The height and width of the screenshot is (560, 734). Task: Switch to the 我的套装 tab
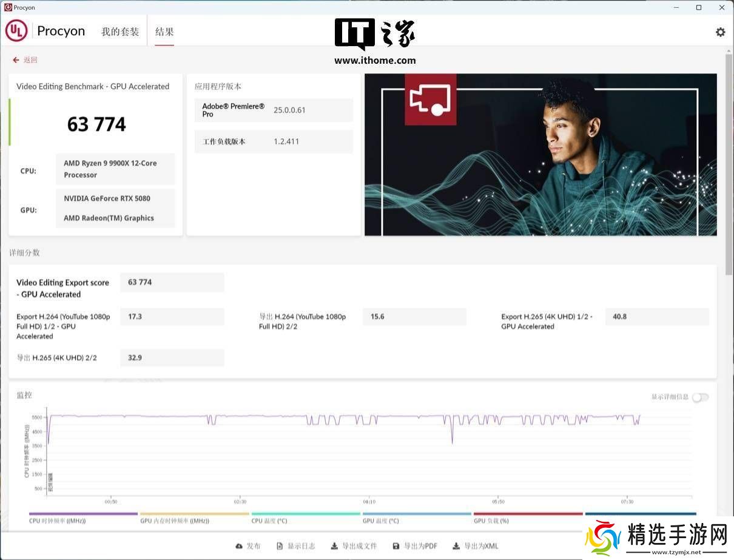[120, 32]
